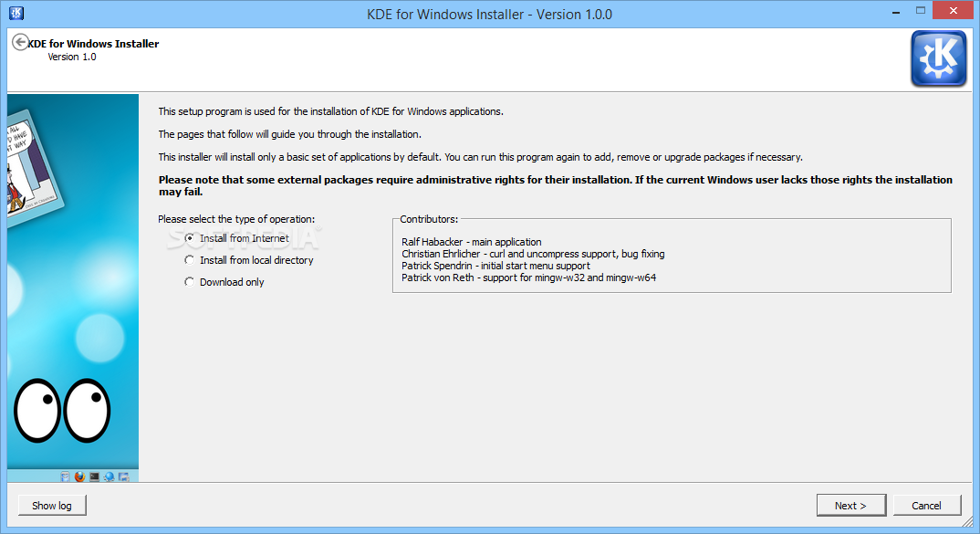Cancel the KDE installation
The height and width of the screenshot is (534, 980).
[x=926, y=505]
